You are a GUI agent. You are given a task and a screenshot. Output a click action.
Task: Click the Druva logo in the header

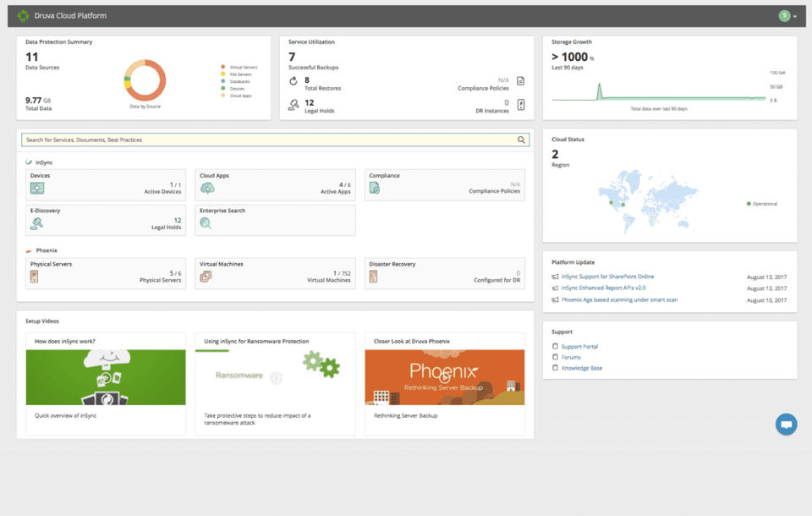pos(24,15)
